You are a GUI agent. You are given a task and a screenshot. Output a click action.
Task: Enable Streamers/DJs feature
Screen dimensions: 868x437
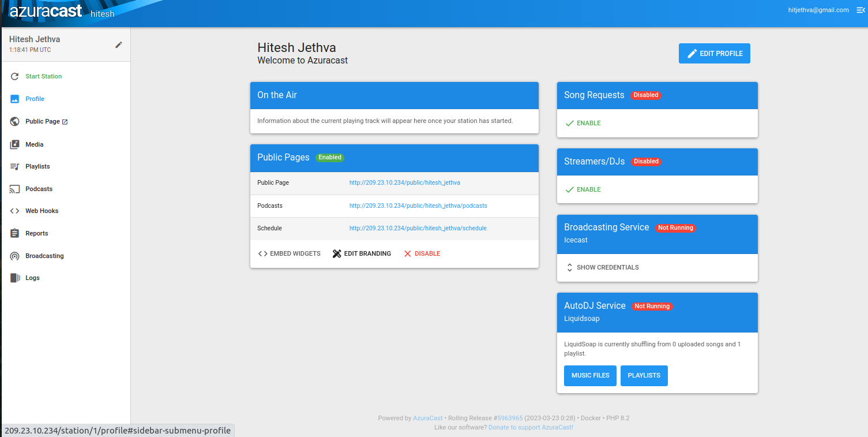pyautogui.click(x=583, y=189)
